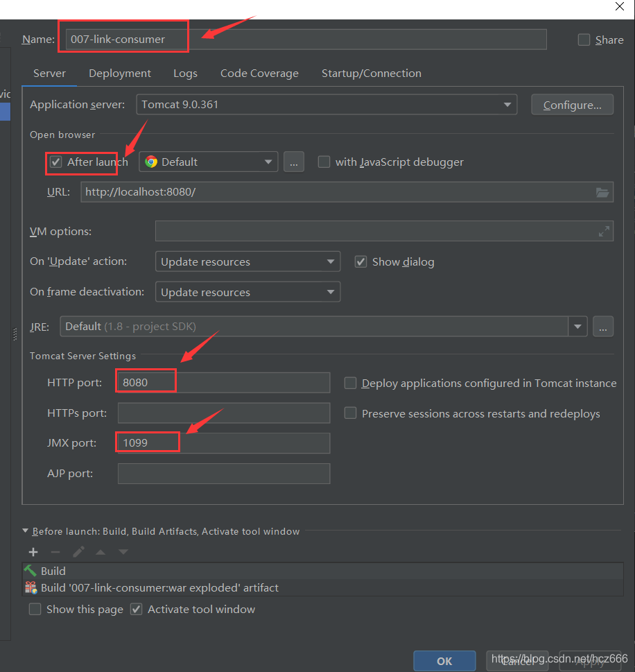
Task: Open the Default browser dropdown
Action: point(208,162)
